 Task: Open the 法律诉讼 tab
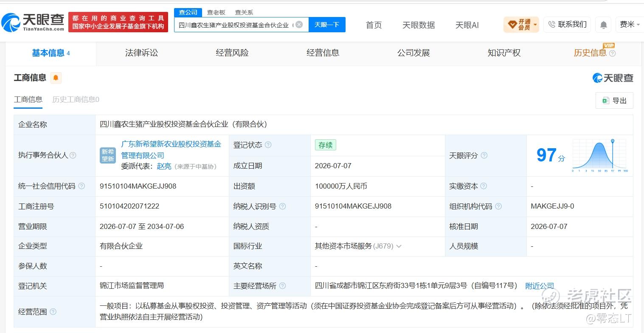[x=141, y=53]
